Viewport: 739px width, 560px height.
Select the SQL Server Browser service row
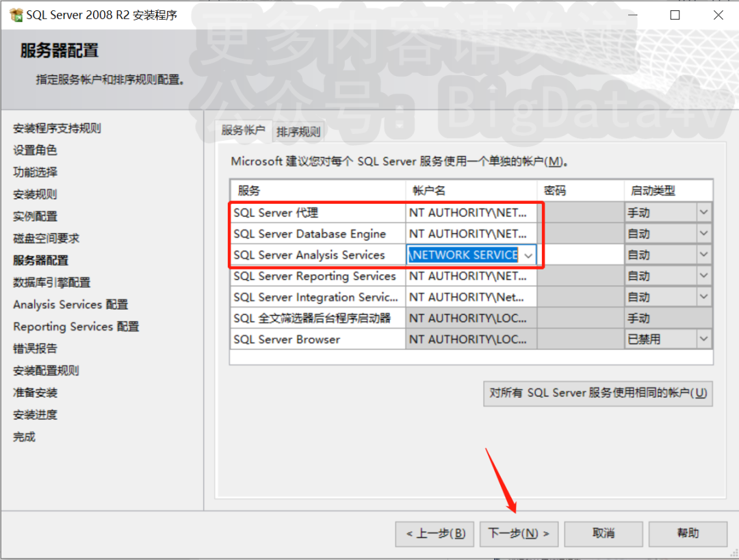317,339
